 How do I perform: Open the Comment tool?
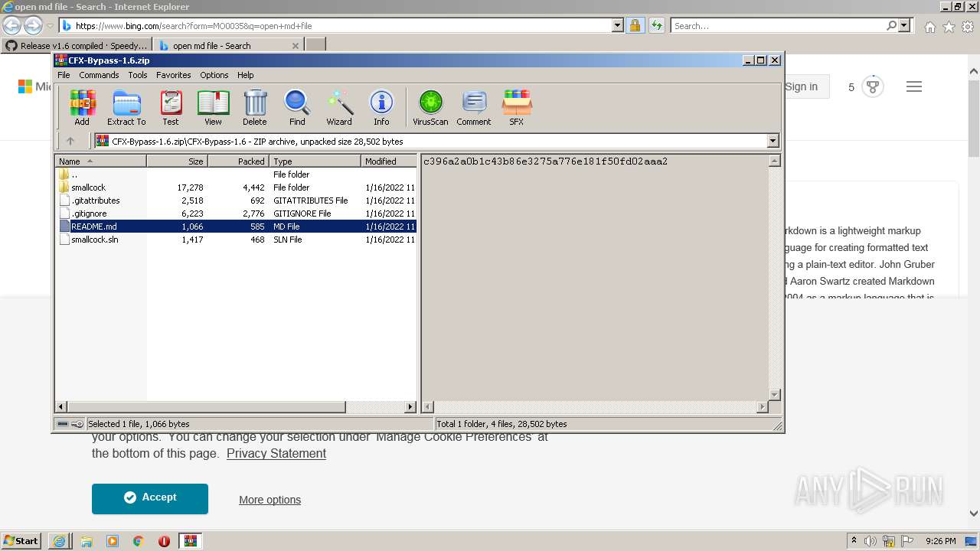(474, 107)
